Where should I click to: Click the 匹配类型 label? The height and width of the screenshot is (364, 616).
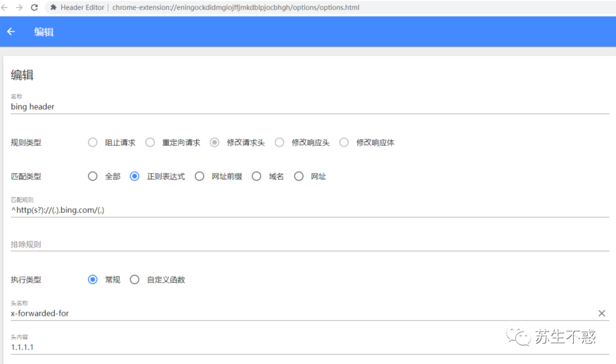pos(26,176)
